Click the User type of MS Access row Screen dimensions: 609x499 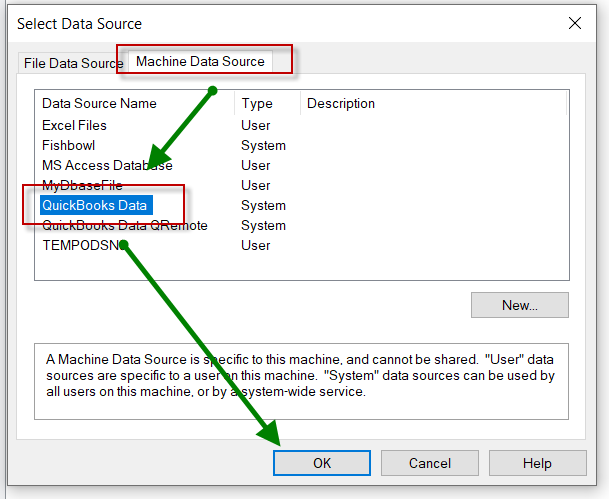[x=256, y=165]
